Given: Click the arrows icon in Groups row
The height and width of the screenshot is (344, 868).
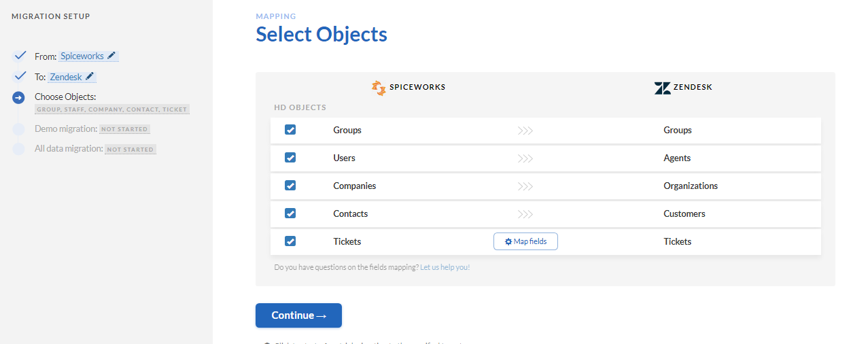Looking at the screenshot, I should [x=525, y=131].
